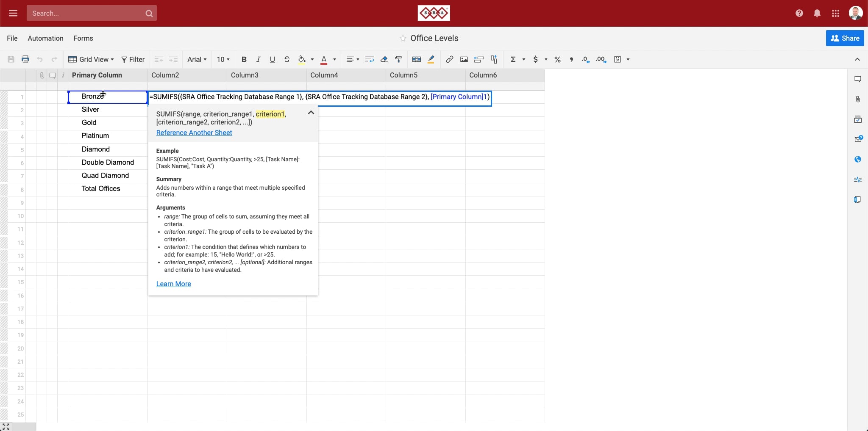Image resolution: width=868 pixels, height=431 pixels.
Task: Open the font size dropdown
Action: [223, 59]
